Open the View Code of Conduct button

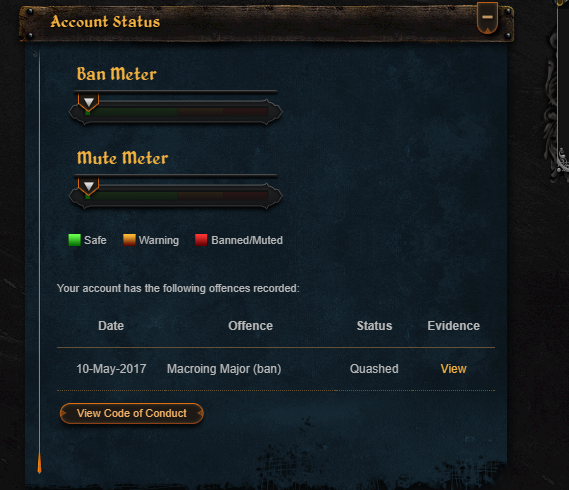click(131, 413)
